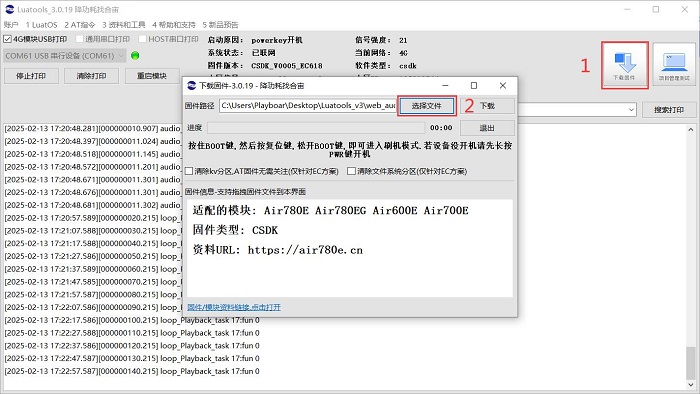Click the log area vertical scrollbar thumb
Viewport: 700px width, 394px height.
691,362
